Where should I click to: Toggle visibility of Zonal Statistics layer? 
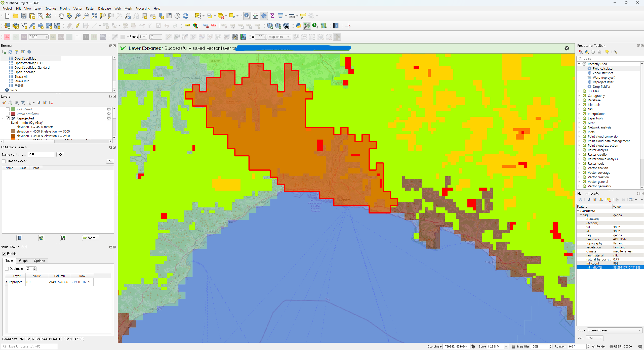point(8,114)
